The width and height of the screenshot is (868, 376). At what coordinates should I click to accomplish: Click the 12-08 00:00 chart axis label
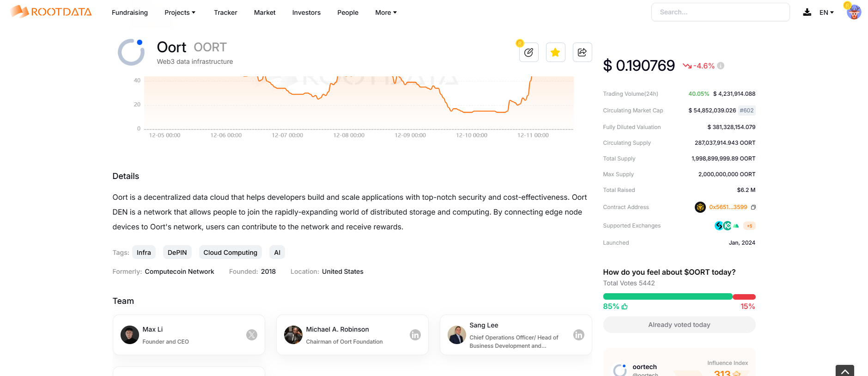click(x=349, y=135)
